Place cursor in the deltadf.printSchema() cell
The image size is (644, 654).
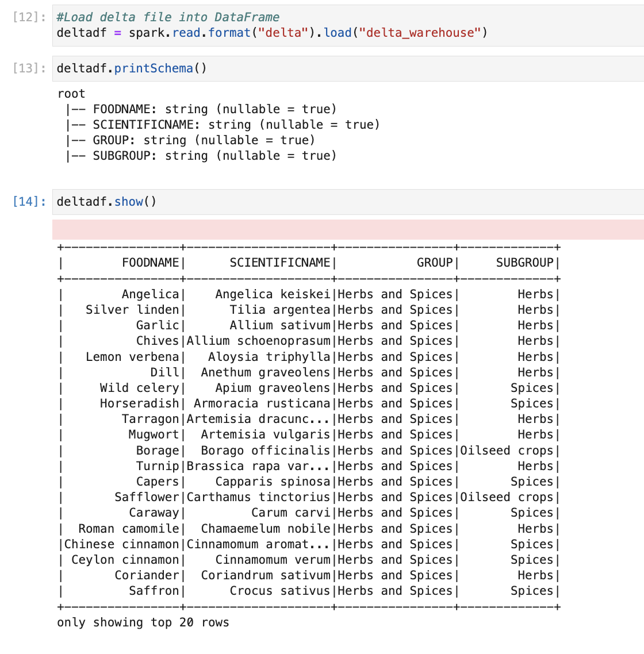pos(345,68)
